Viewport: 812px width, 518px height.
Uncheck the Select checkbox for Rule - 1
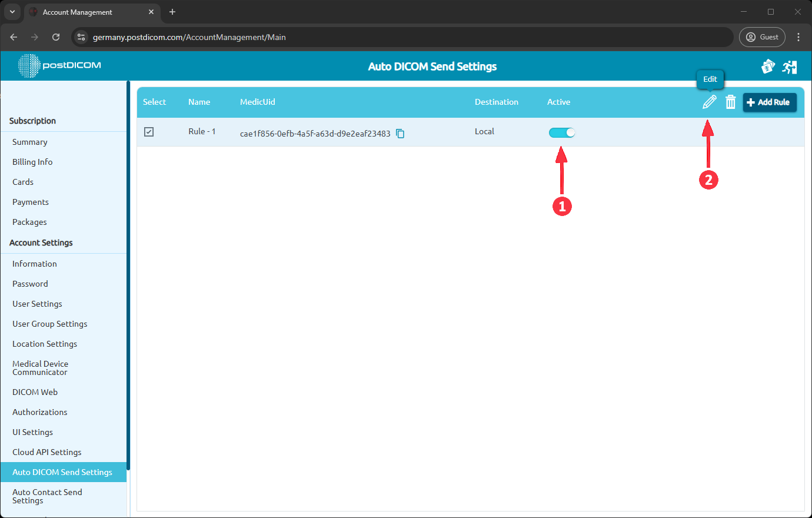pos(149,132)
